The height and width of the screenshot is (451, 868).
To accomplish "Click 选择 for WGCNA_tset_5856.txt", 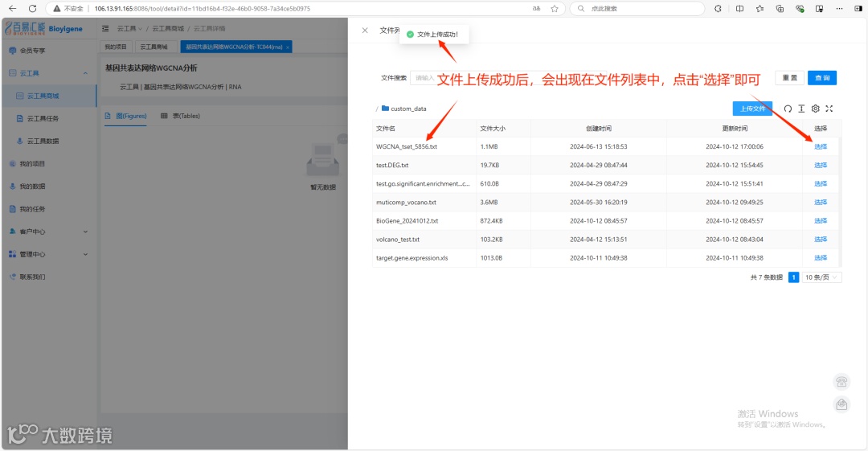I will coord(821,146).
